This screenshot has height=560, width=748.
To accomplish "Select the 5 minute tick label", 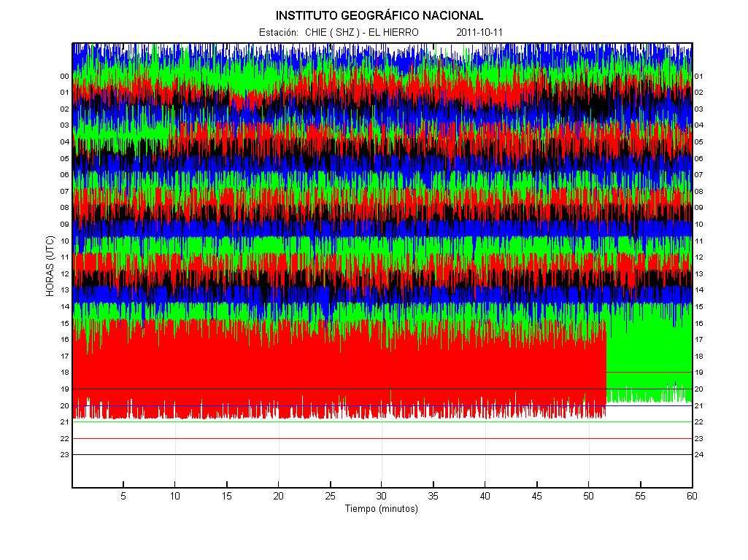I will click(x=123, y=496).
